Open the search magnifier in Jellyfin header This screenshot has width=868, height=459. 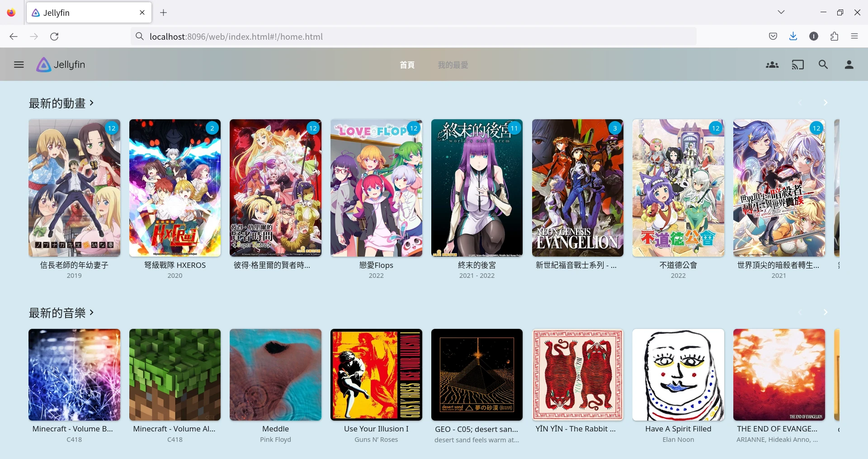pyautogui.click(x=823, y=65)
